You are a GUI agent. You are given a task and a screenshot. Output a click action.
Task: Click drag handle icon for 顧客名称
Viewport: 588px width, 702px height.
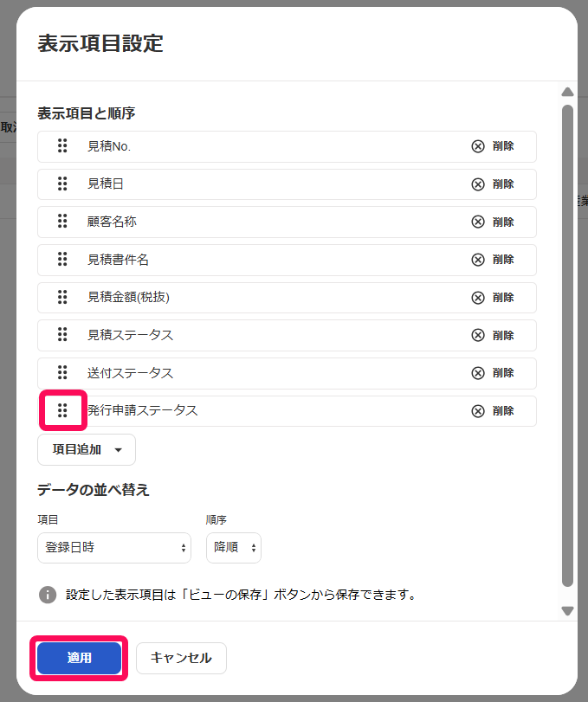click(x=62, y=222)
